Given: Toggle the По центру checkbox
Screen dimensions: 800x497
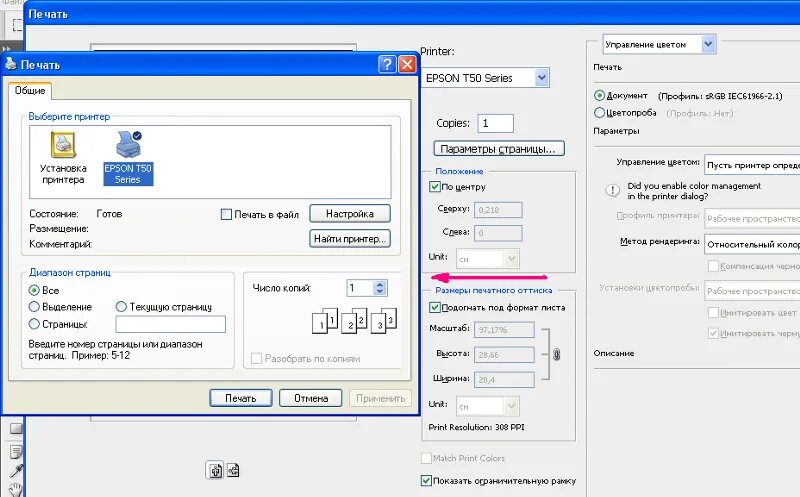Looking at the screenshot, I should [x=435, y=187].
